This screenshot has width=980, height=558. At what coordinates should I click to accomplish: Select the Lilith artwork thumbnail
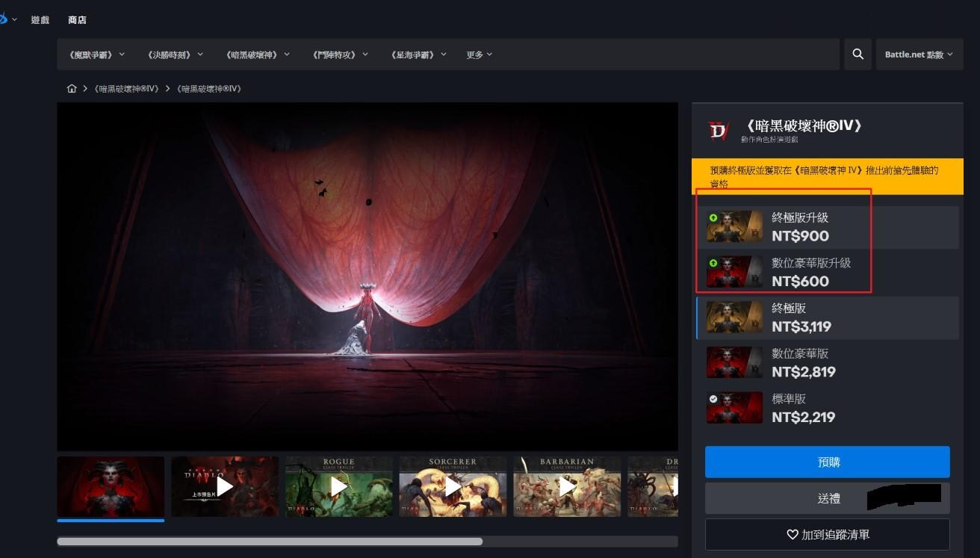(111, 486)
